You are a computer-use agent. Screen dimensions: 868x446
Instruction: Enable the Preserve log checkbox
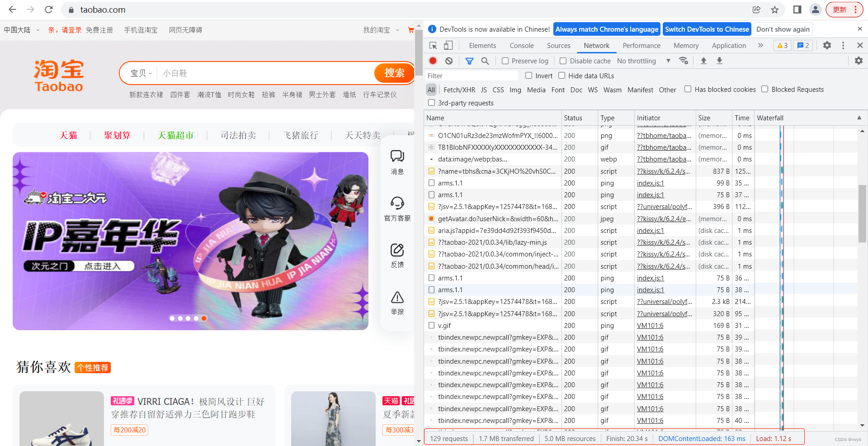coord(505,61)
